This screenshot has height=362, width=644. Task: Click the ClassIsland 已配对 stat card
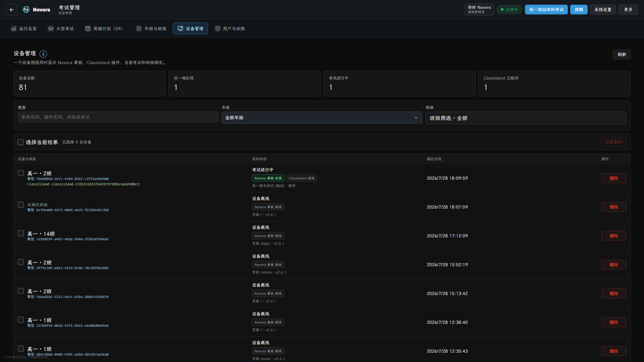pos(554,83)
